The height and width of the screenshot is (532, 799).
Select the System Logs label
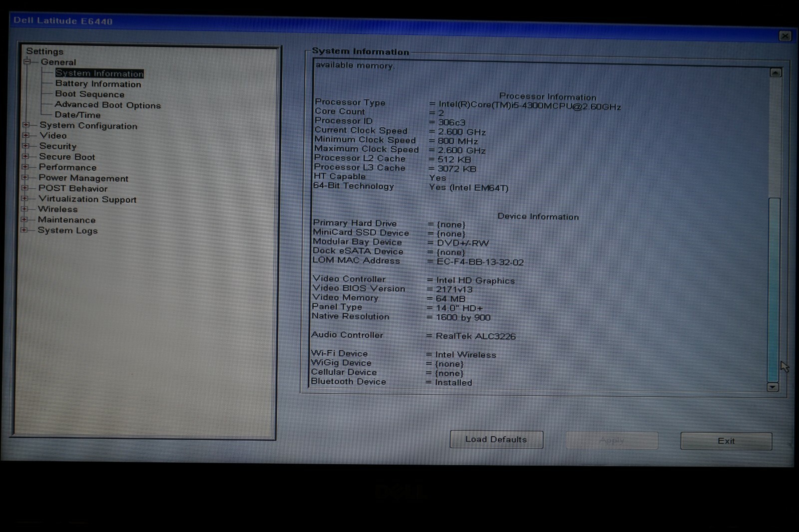[x=67, y=231]
